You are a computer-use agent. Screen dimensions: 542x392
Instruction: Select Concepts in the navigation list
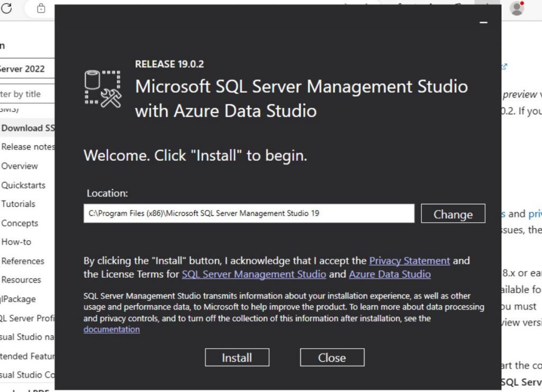click(20, 223)
